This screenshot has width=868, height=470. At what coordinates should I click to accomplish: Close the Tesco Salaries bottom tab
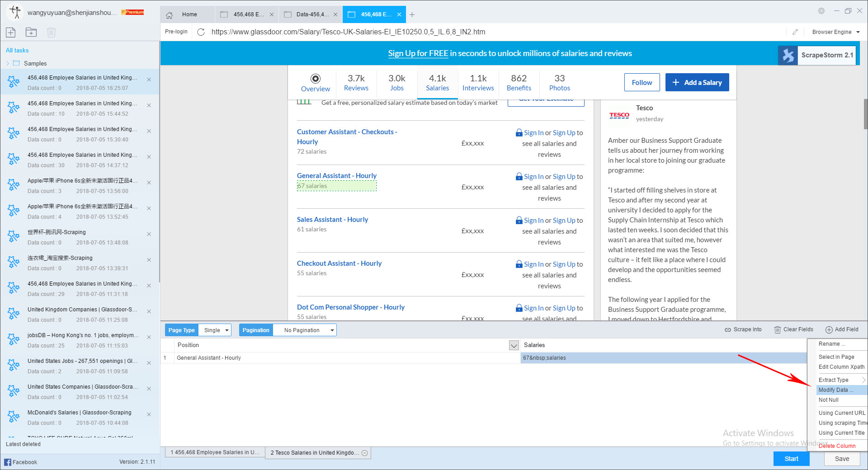click(365, 453)
